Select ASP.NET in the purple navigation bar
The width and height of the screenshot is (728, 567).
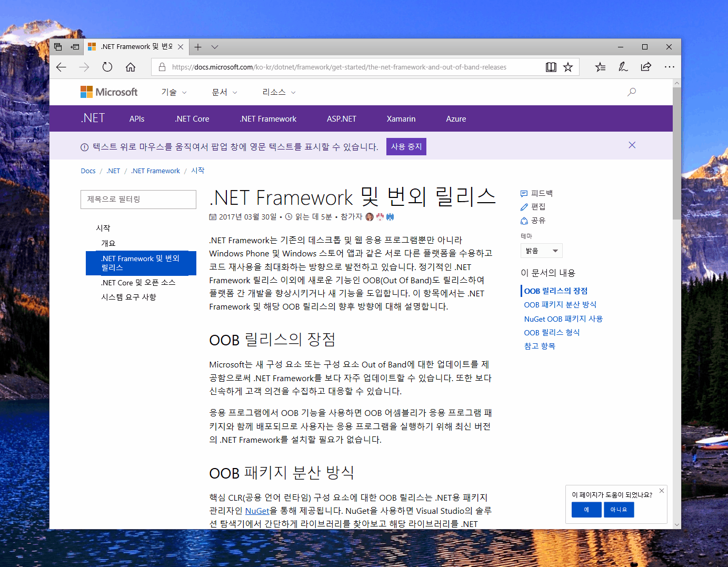[x=341, y=118]
